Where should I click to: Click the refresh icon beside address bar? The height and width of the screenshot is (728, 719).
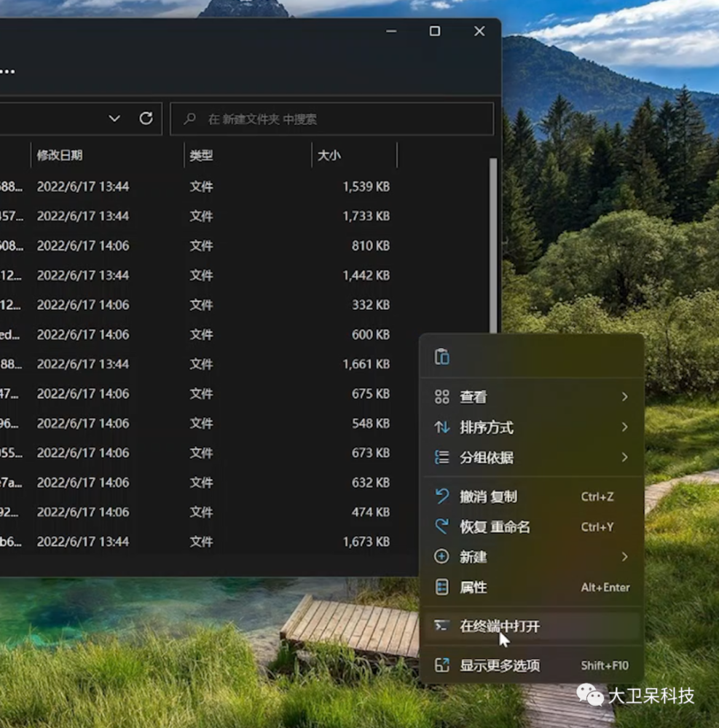(146, 119)
